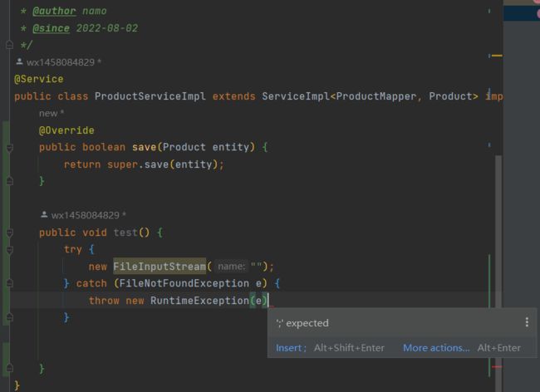
Task: Open More actions... in error popup
Action: (x=436, y=348)
